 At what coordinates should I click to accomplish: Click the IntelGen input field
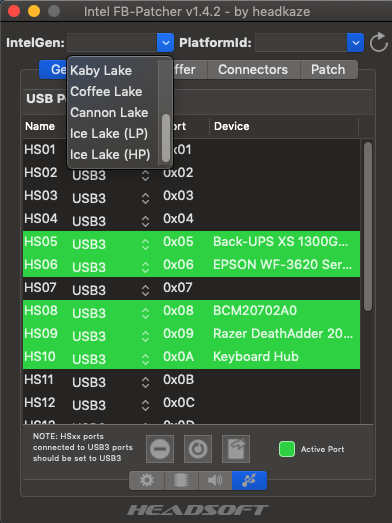(x=112, y=43)
